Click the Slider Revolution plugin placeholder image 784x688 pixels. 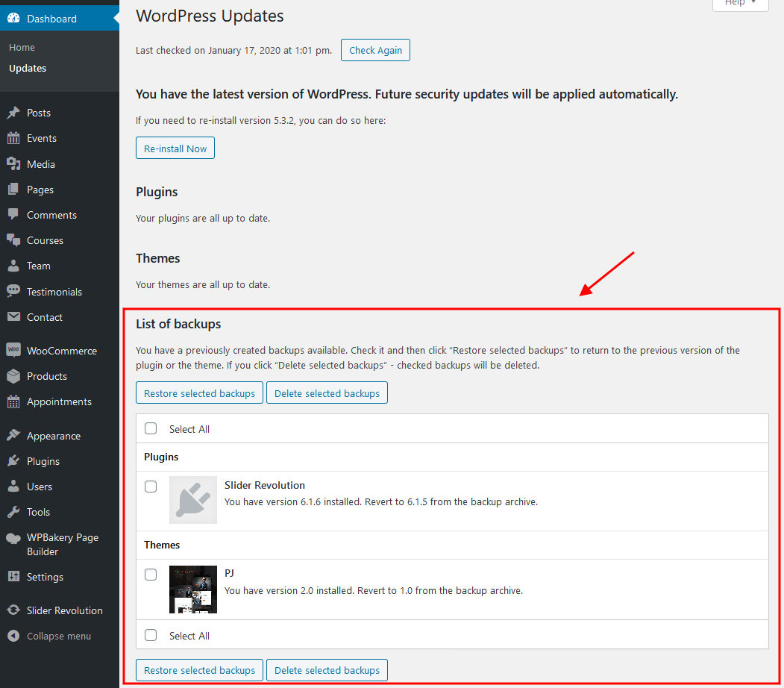[x=193, y=500]
